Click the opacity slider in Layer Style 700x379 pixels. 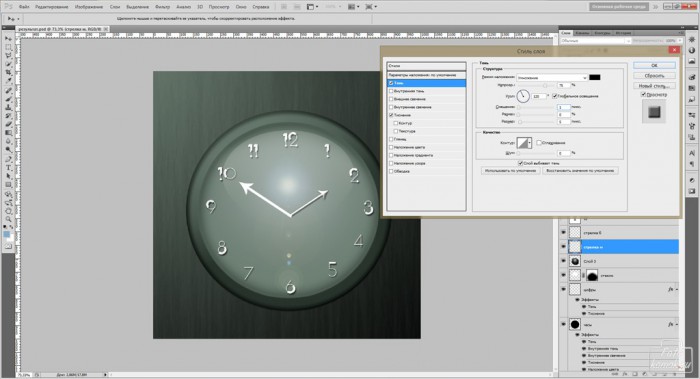(536, 85)
